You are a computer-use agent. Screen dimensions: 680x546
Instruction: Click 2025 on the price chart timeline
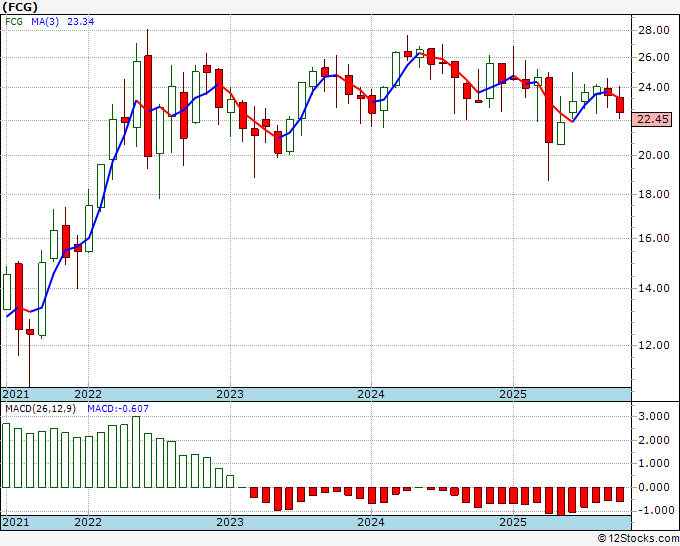513,394
